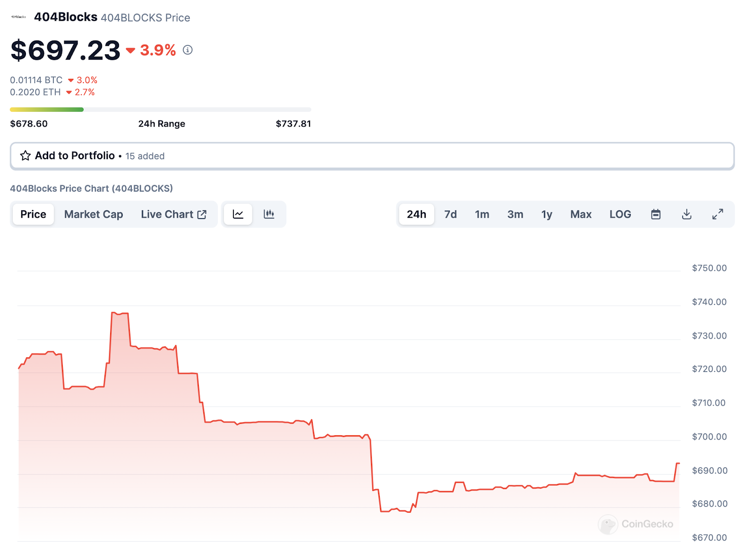Select the Price tab
Viewport: 756px width, 558px height.
(x=33, y=214)
